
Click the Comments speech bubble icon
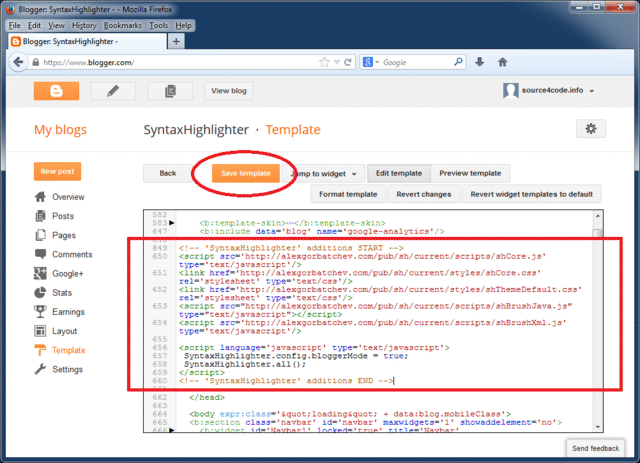[x=40, y=254]
